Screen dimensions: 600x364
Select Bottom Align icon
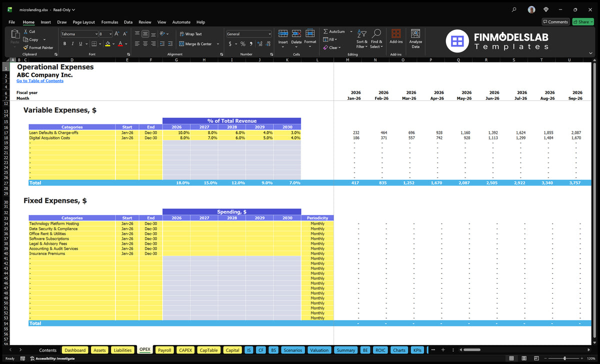[153, 34]
